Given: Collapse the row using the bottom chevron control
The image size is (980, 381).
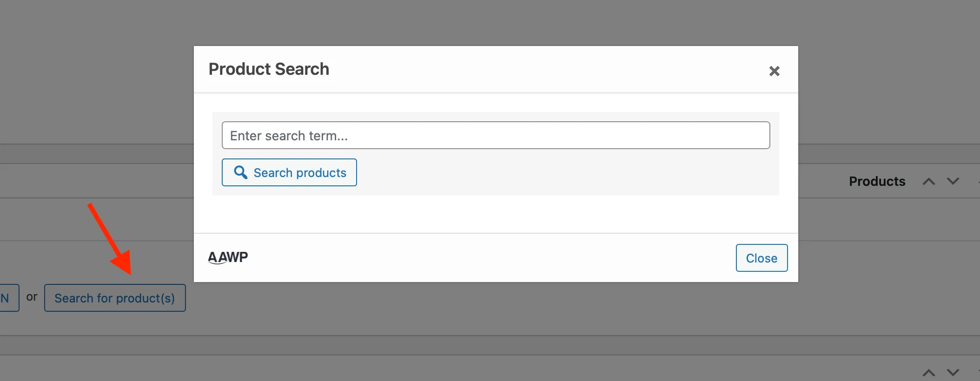Looking at the screenshot, I should [x=928, y=372].
